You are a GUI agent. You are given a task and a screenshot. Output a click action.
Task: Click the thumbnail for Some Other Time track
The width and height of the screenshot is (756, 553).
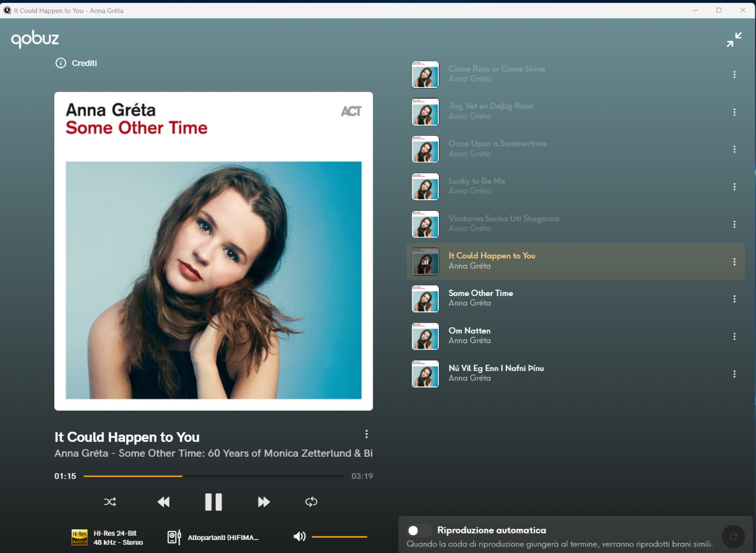click(x=425, y=299)
